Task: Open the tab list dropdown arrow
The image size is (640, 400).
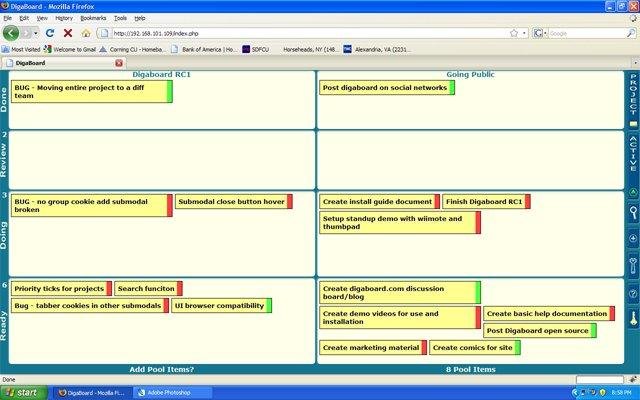Action: coord(636,63)
